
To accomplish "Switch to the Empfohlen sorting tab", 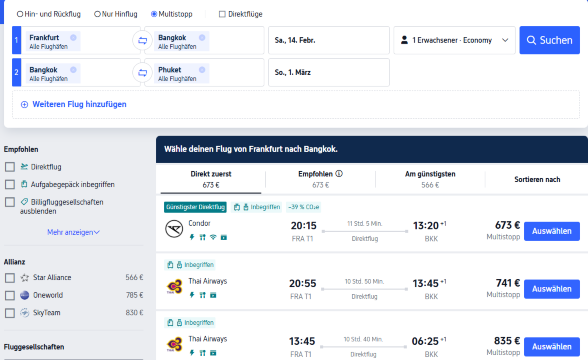I will [320, 179].
